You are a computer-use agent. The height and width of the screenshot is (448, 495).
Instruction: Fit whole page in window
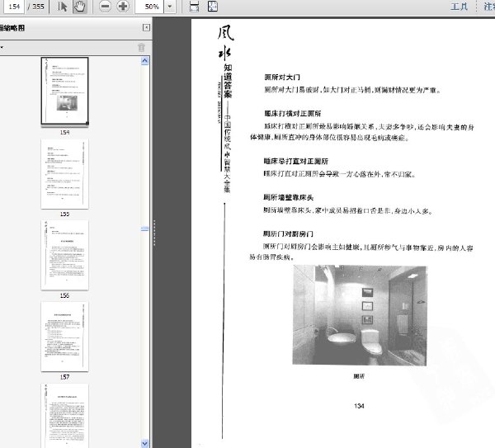[x=213, y=7]
